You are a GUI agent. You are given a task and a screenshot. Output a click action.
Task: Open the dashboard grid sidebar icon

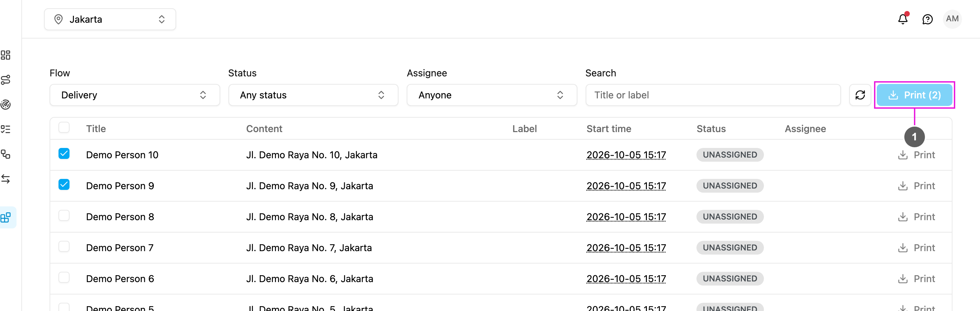point(6,55)
